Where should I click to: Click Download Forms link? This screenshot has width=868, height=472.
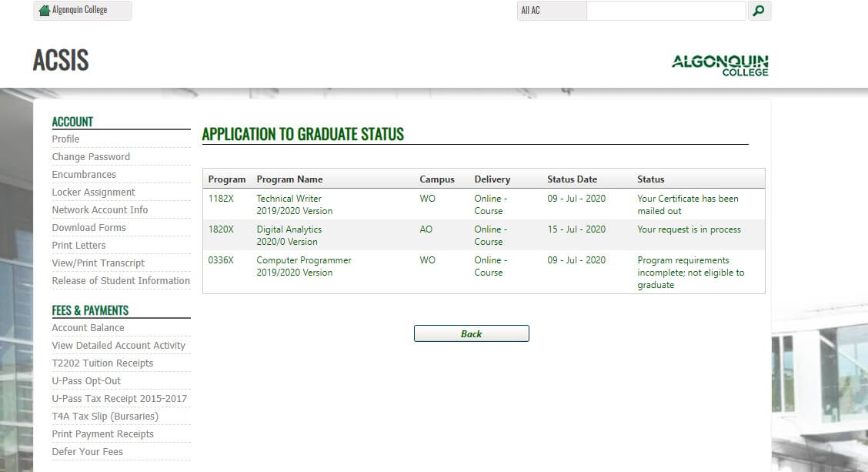pos(88,228)
